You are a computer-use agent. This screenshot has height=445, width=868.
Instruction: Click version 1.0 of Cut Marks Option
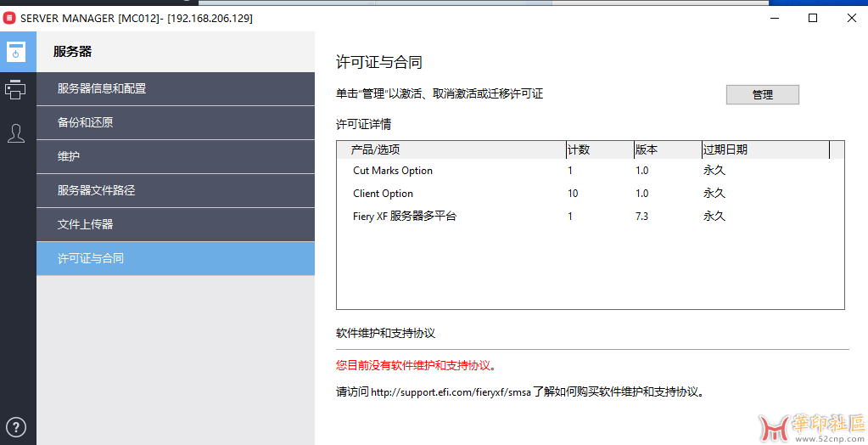click(x=641, y=171)
